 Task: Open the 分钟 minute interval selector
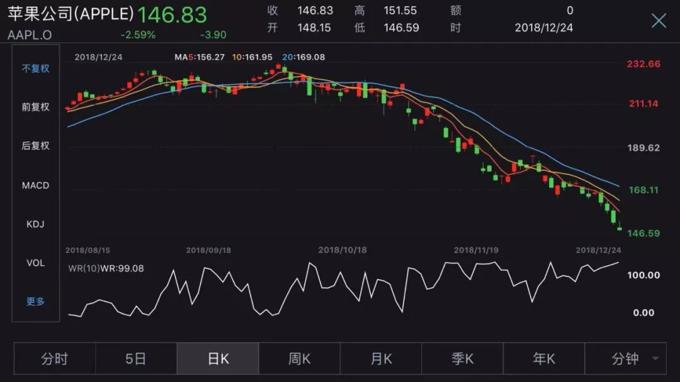click(625, 359)
